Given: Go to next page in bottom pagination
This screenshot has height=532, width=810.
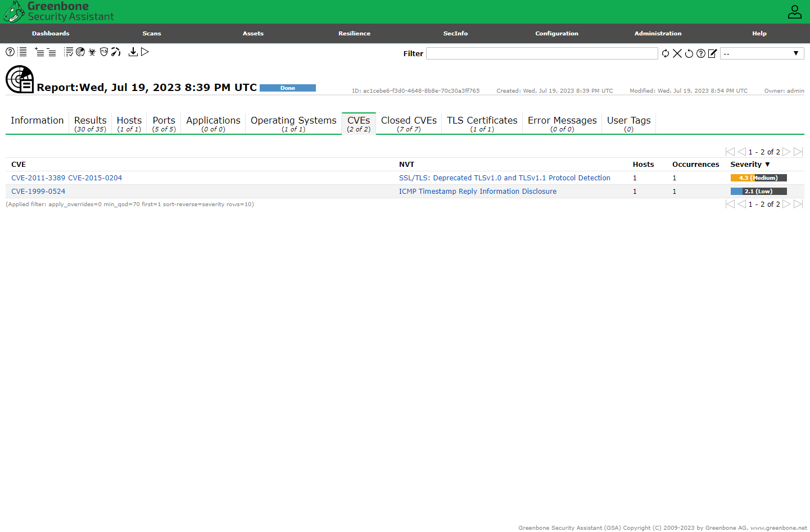Looking at the screenshot, I should (787, 204).
